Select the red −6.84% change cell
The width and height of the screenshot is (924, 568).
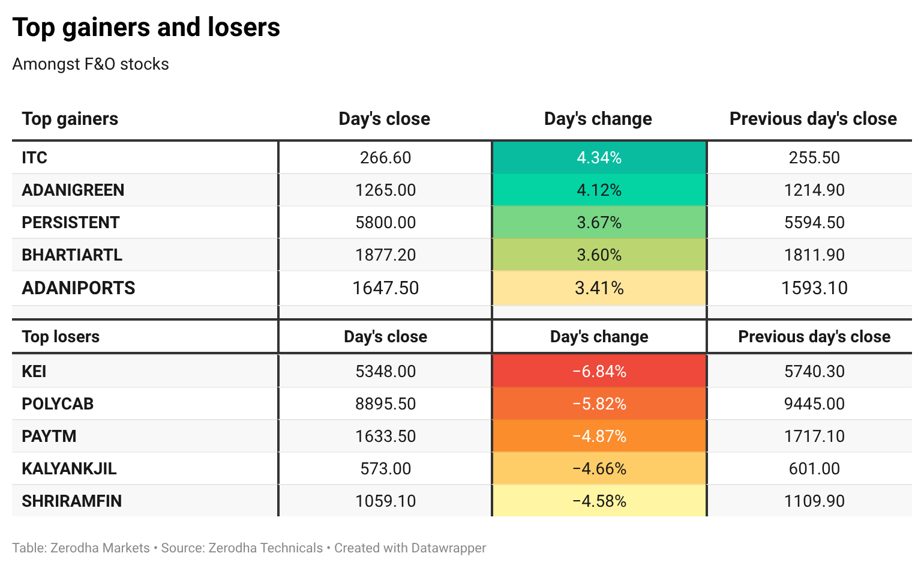(x=599, y=371)
